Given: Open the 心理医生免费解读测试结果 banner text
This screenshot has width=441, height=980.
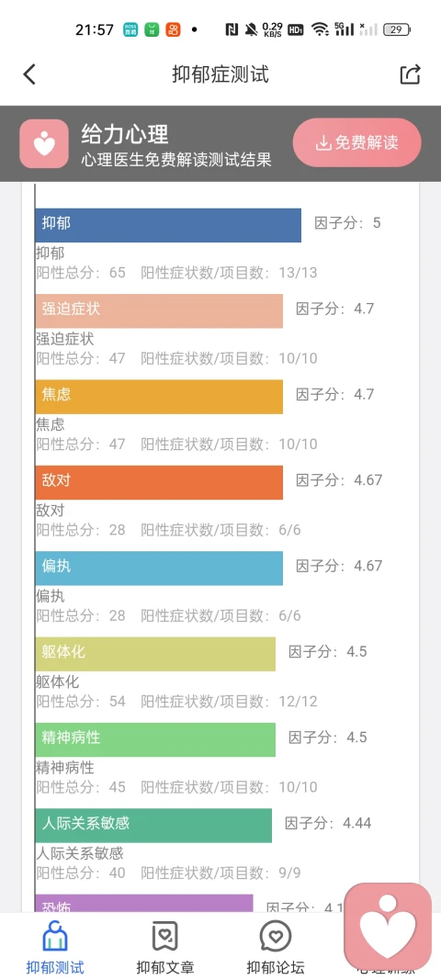Looking at the screenshot, I should click(x=176, y=160).
